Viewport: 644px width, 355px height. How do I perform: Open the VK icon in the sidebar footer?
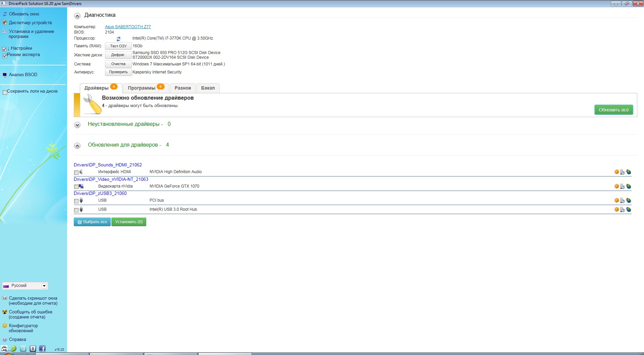pyautogui.click(x=33, y=349)
